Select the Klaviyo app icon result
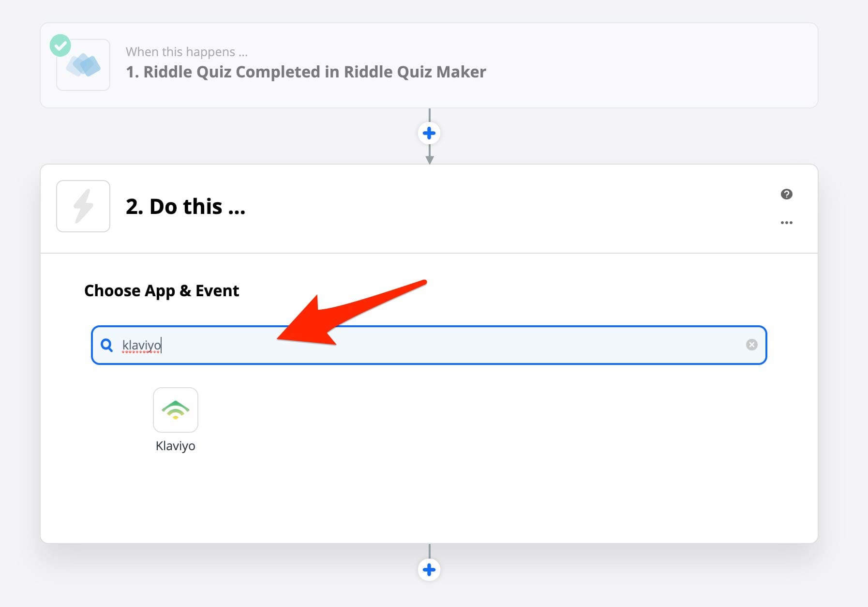Screen dimensions: 868x607 pyautogui.click(x=176, y=410)
